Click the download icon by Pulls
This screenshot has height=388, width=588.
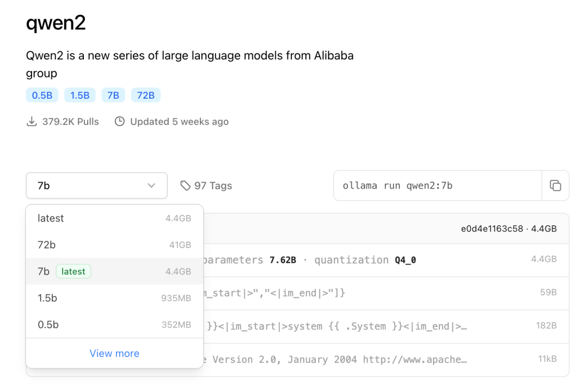point(32,122)
